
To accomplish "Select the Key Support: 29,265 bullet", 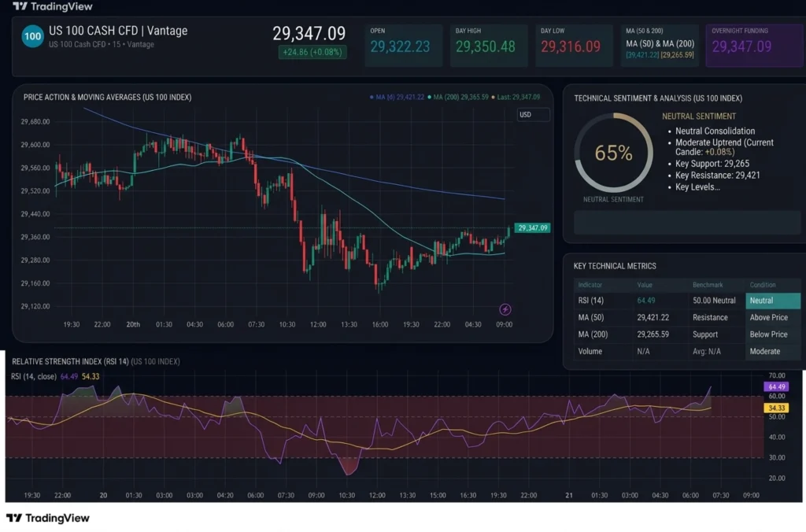I will [x=712, y=164].
